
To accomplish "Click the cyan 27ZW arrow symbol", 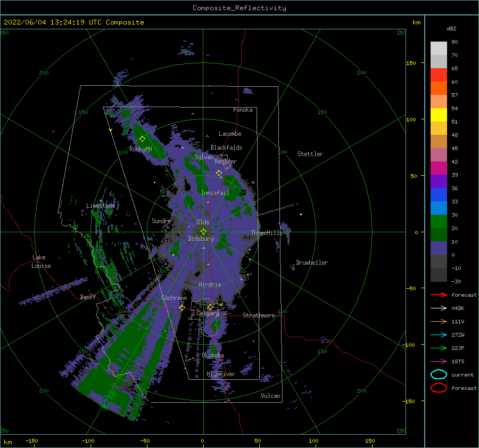I will [439, 335].
